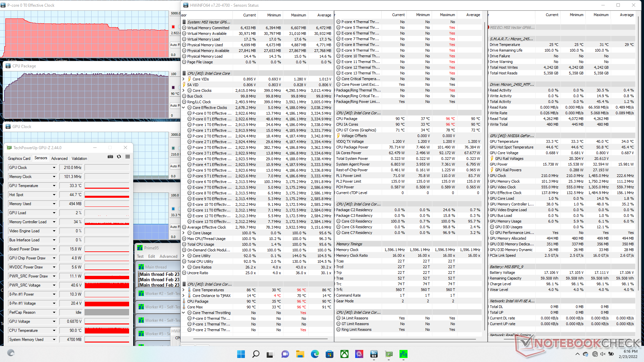
Task: Click Chat icon in taskbar
Action: pos(285,354)
